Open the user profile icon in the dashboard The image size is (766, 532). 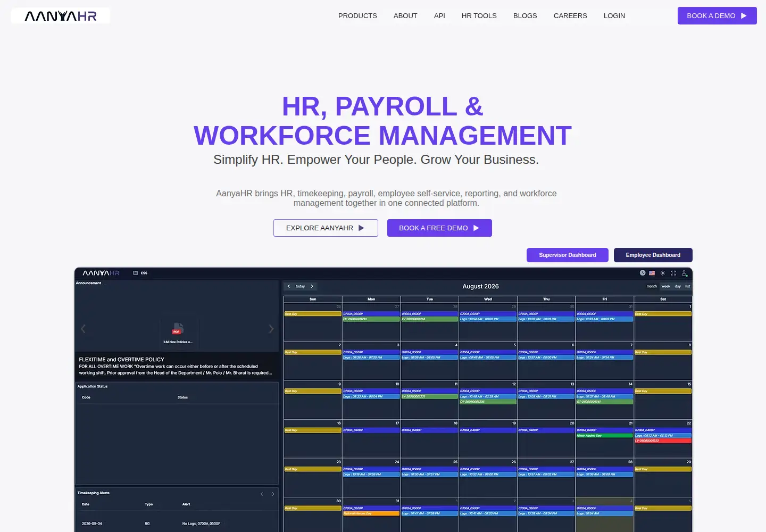[x=685, y=273]
